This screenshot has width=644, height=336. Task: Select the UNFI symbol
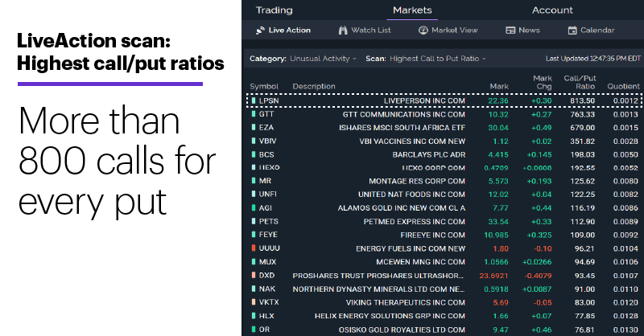[267, 194]
